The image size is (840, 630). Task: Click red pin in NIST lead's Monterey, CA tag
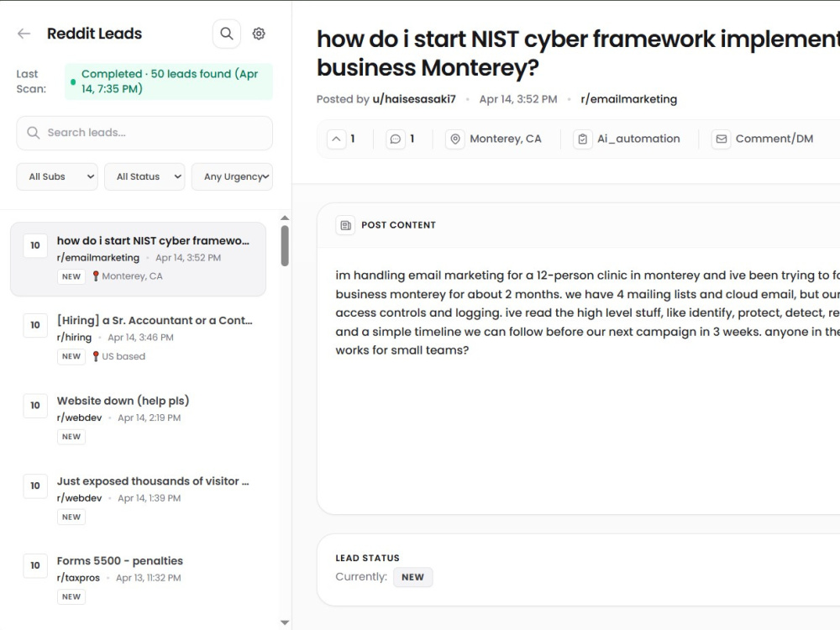(x=96, y=276)
